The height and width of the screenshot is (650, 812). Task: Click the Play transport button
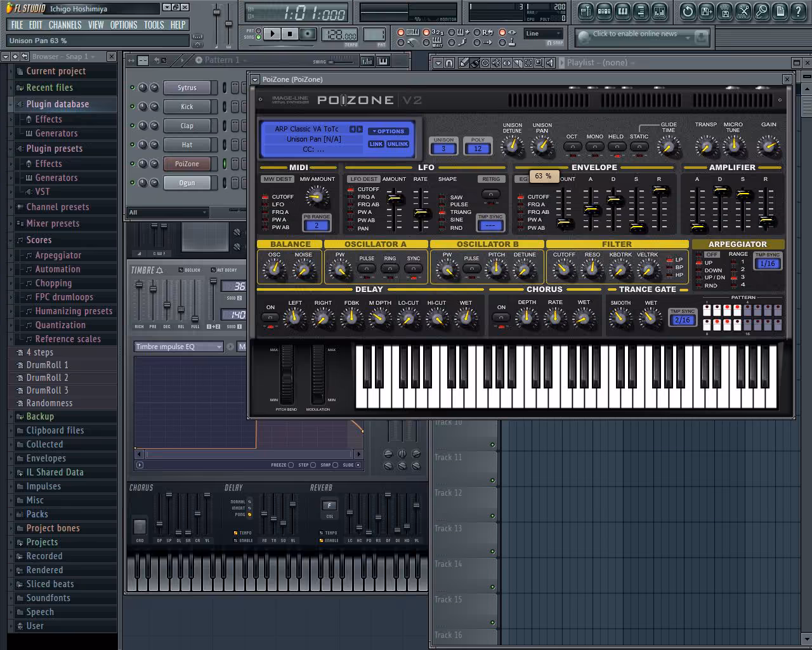[272, 34]
